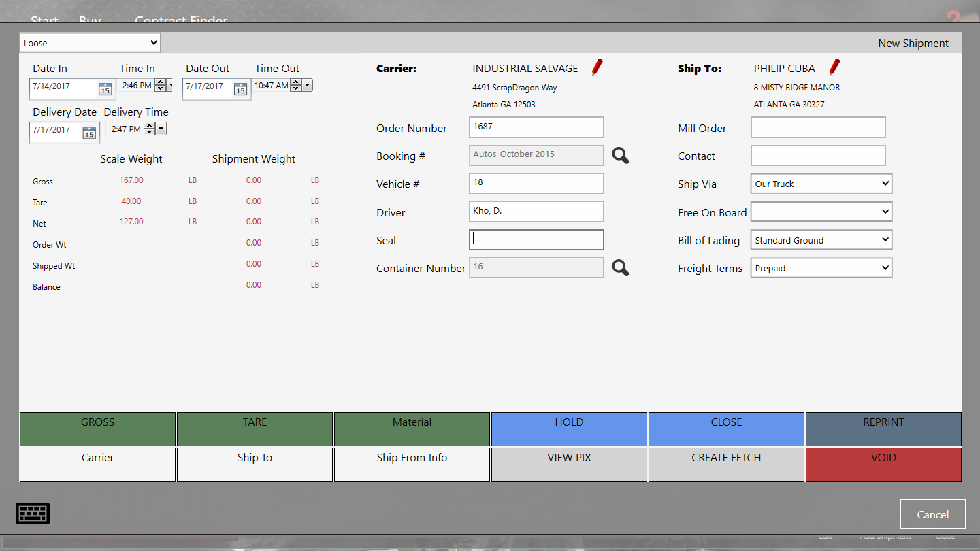Click the INDUSTRIAL SALVAGE carrier name
This screenshot has width=980, height=551.
[525, 68]
